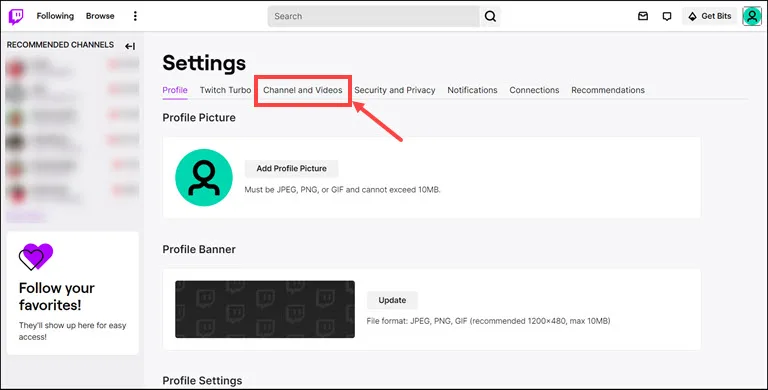
Task: Go to Following page
Action: [x=55, y=16]
